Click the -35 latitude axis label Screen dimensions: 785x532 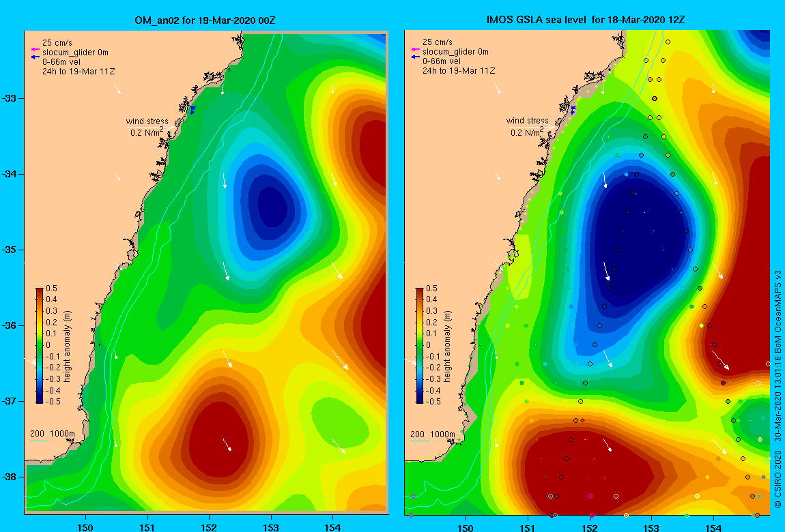click(10, 250)
